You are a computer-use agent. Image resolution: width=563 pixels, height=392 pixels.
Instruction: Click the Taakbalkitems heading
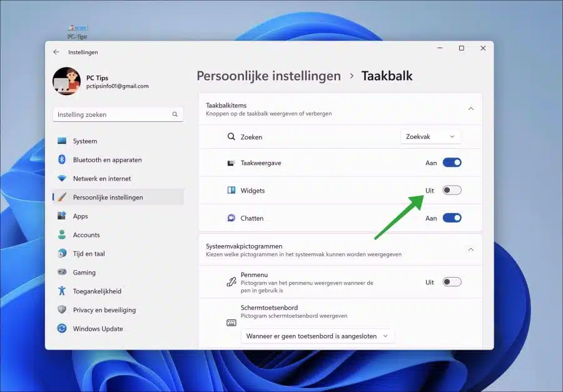226,105
